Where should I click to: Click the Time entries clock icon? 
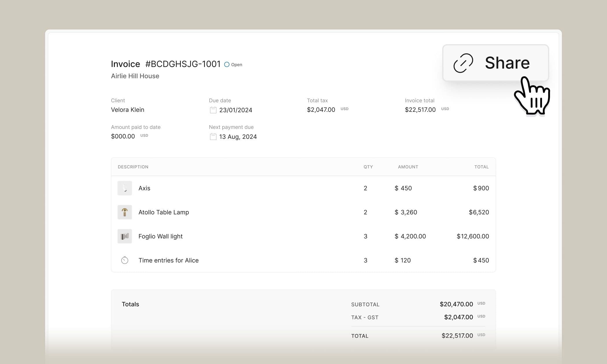point(124,260)
